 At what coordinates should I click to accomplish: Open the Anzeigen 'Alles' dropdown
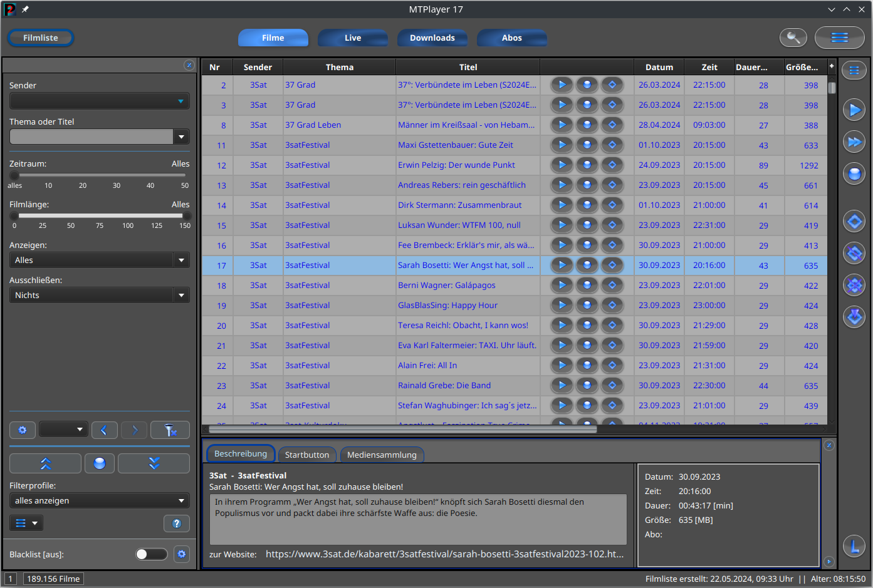100,260
